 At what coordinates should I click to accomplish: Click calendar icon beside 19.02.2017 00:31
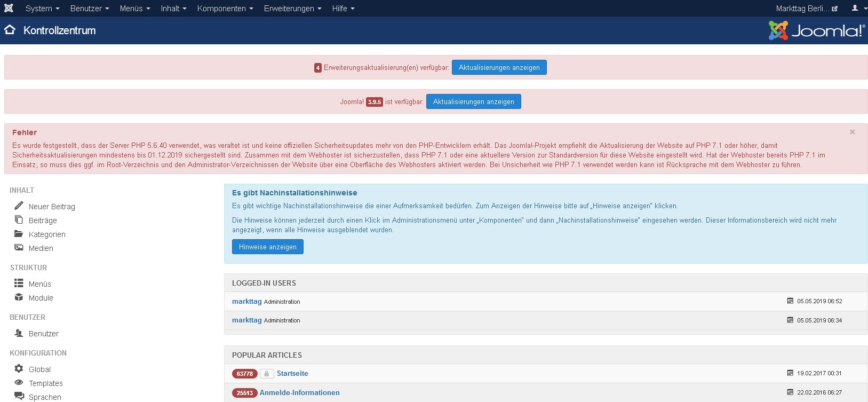790,373
